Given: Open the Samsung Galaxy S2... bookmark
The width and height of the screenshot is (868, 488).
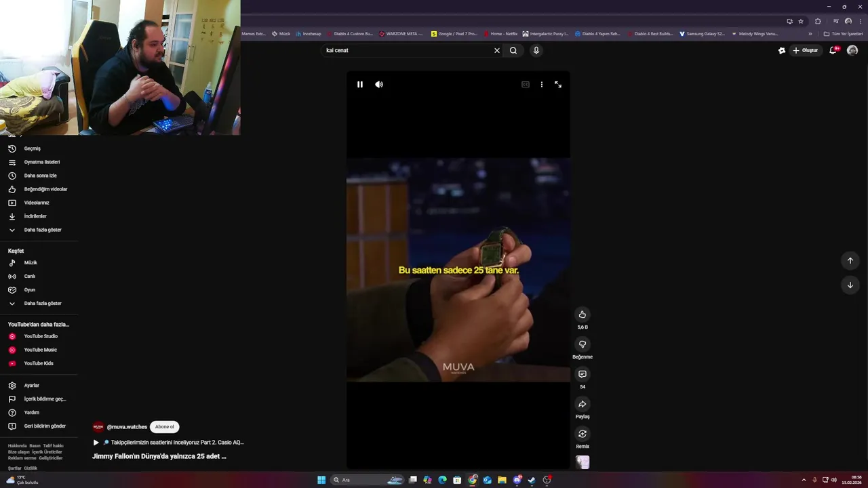Looking at the screenshot, I should point(702,33).
